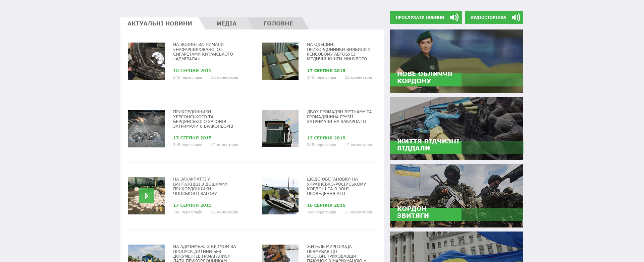Switch to the Актуальні новини tab
Viewport: 644px width, 262px height.
160,23
